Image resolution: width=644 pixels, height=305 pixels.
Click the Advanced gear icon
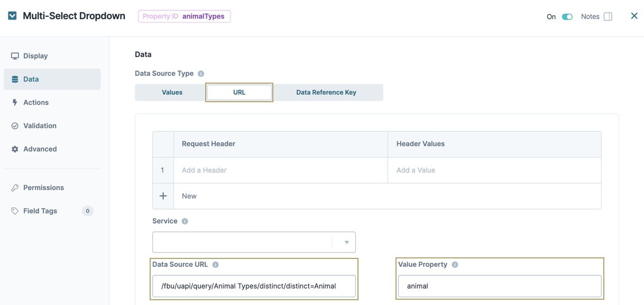(x=15, y=149)
